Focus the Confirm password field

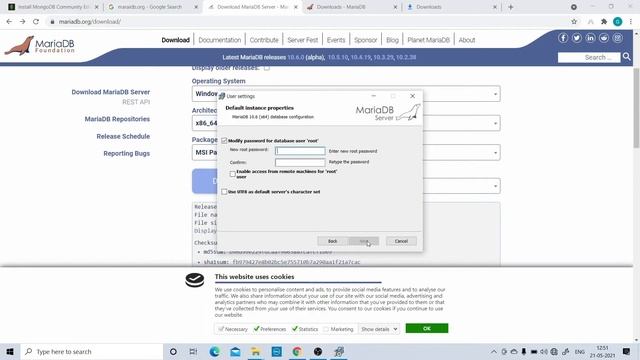pyautogui.click(x=300, y=162)
